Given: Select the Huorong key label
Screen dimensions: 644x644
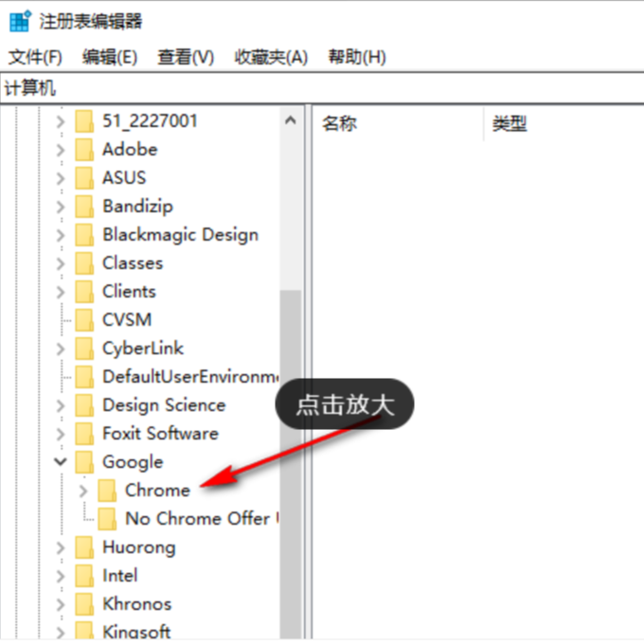Looking at the screenshot, I should click(x=139, y=548).
